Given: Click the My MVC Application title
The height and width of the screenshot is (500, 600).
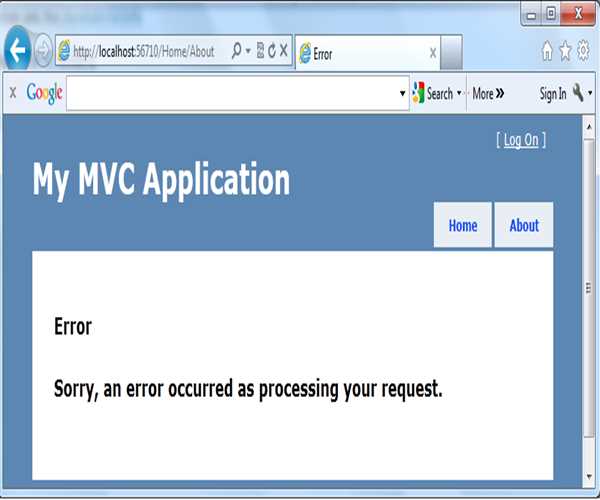Looking at the screenshot, I should 161,180.
